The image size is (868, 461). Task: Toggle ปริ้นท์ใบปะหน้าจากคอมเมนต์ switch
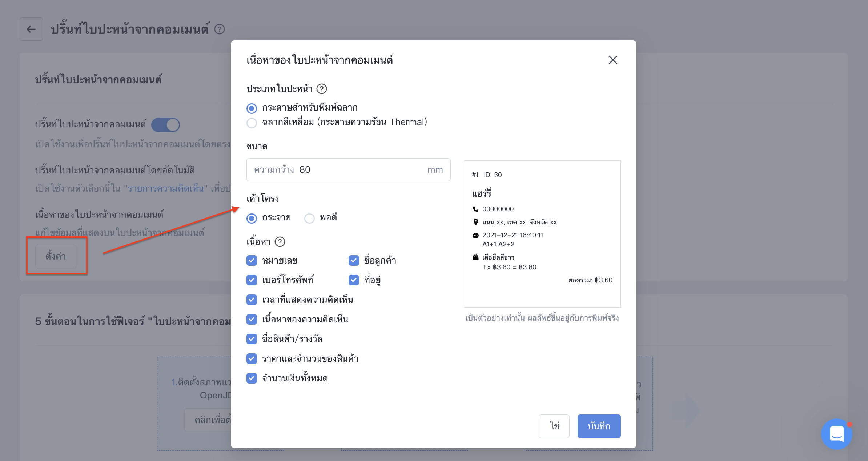[x=166, y=125]
